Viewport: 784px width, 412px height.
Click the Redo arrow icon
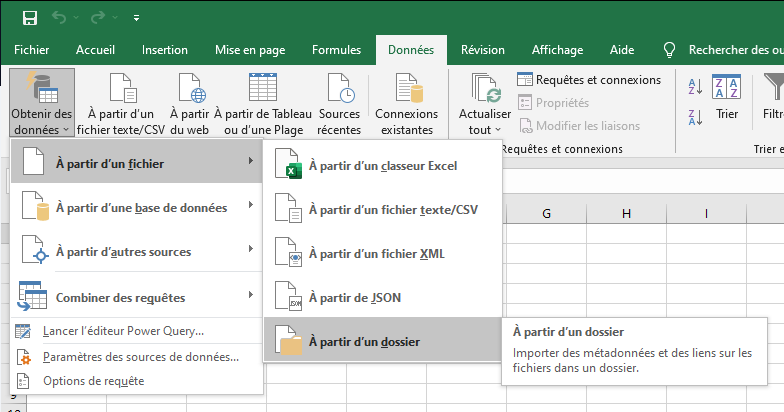[x=98, y=18]
